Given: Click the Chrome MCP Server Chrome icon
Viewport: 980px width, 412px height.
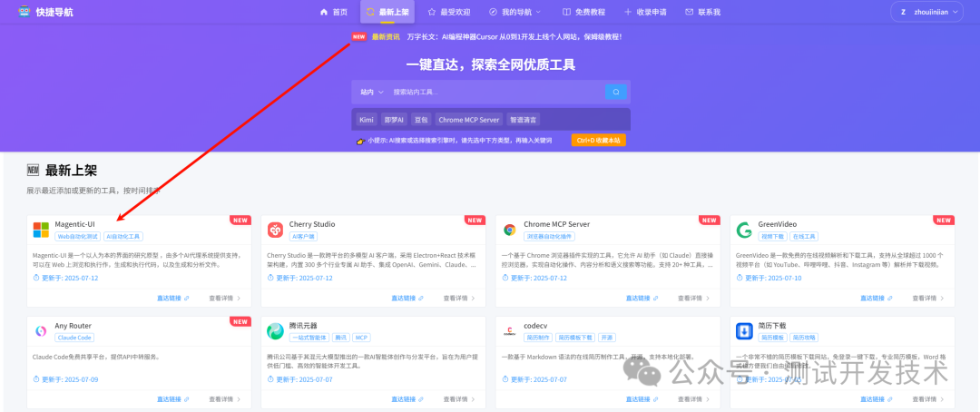Looking at the screenshot, I should click(x=510, y=230).
